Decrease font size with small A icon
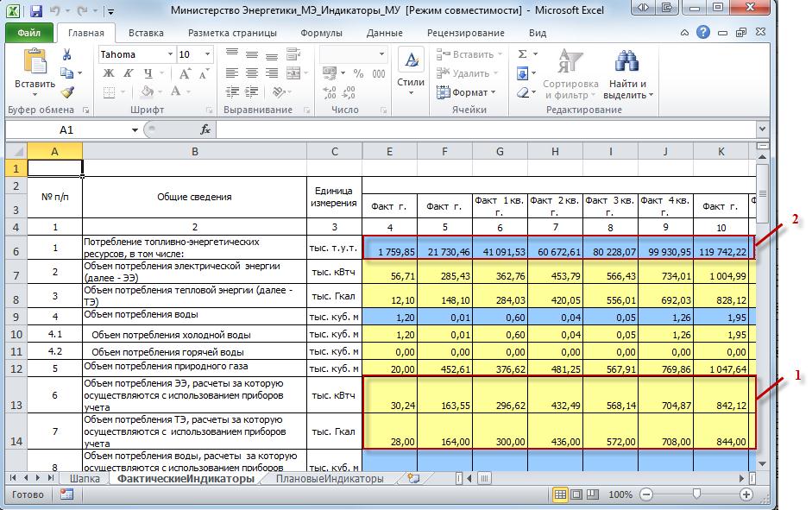The image size is (812, 510). click(204, 73)
